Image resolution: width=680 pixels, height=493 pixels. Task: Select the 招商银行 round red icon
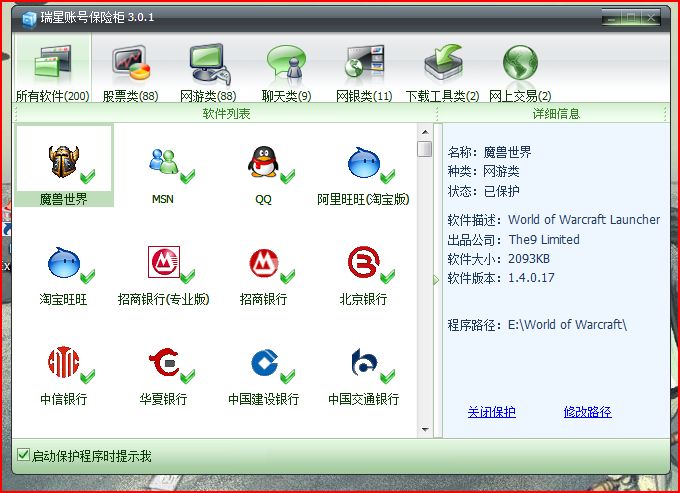(263, 262)
